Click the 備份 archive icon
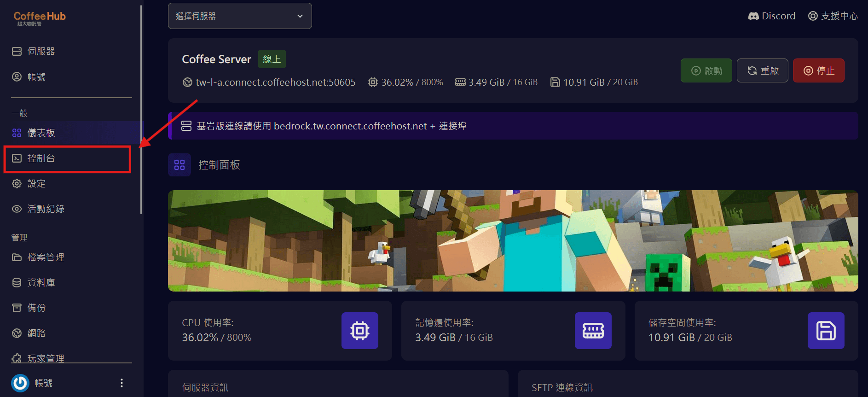Screen dimensions: 868x397 pyautogui.click(x=17, y=308)
